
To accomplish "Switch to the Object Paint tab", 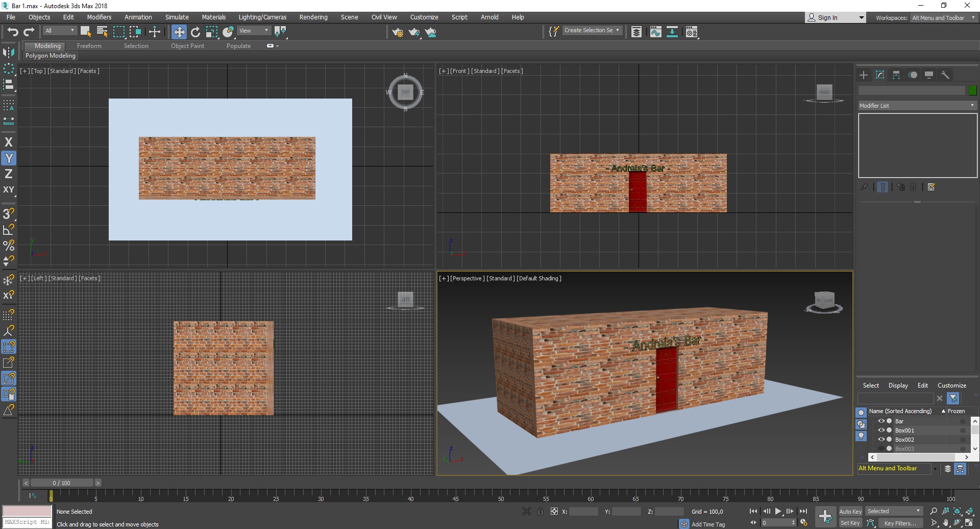I will [x=187, y=46].
